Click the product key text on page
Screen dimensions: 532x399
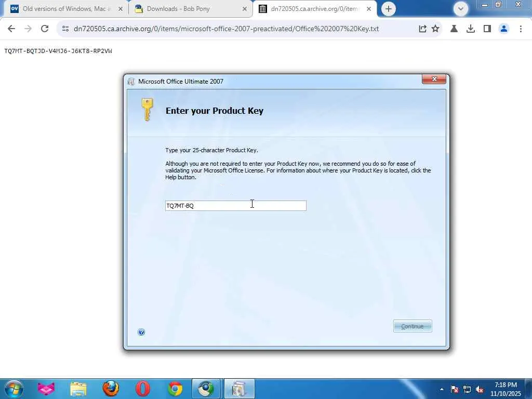58,51
